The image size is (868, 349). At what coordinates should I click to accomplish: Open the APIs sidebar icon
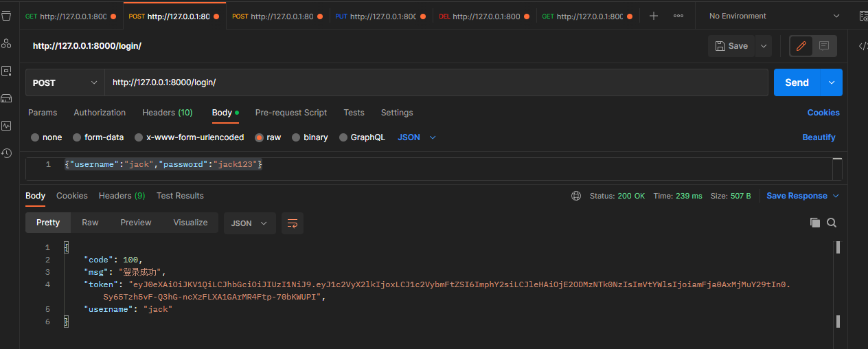pos(6,43)
